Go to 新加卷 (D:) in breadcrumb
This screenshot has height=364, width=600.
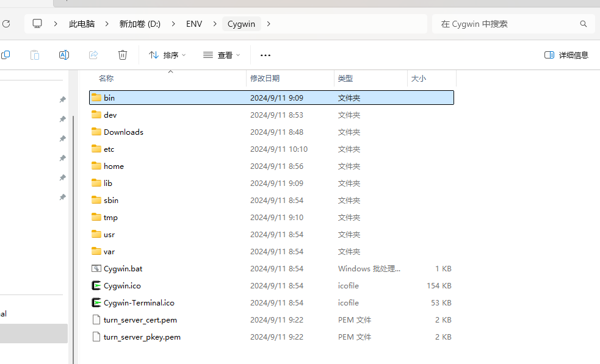(140, 24)
